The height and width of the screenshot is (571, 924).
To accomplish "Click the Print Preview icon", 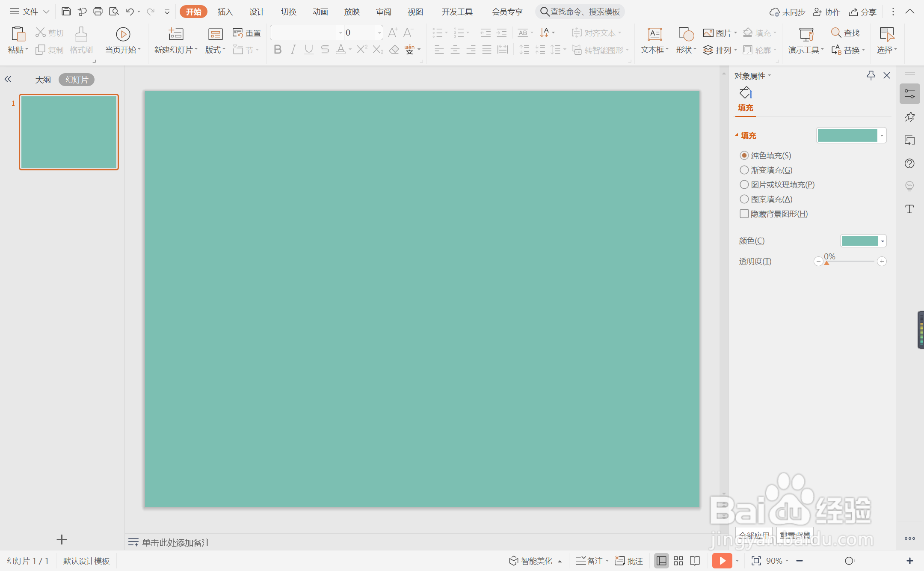I will coord(114,12).
